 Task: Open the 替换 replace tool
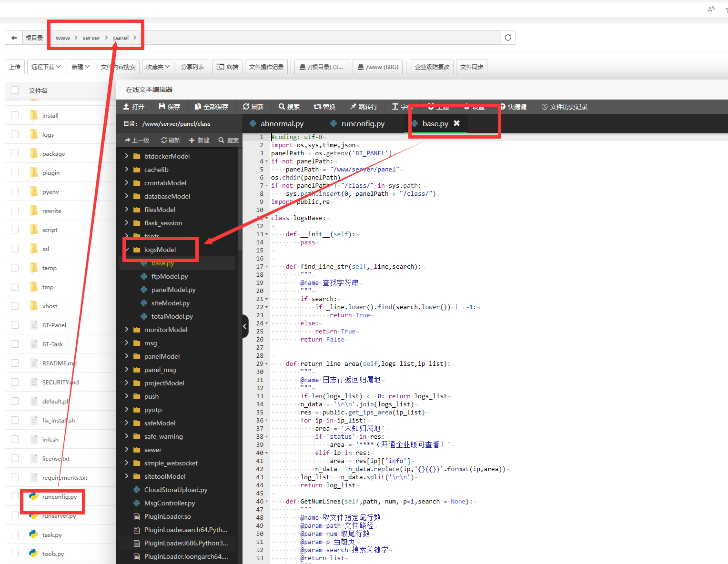pos(325,107)
